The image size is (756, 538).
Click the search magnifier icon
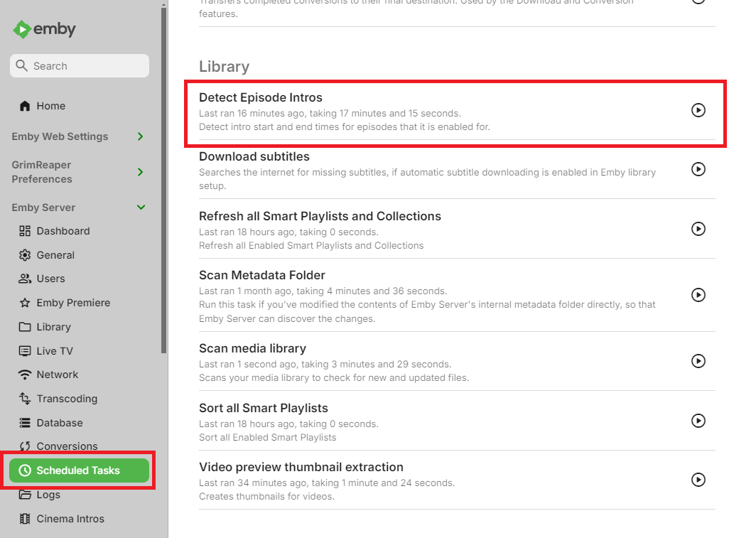[x=21, y=65]
